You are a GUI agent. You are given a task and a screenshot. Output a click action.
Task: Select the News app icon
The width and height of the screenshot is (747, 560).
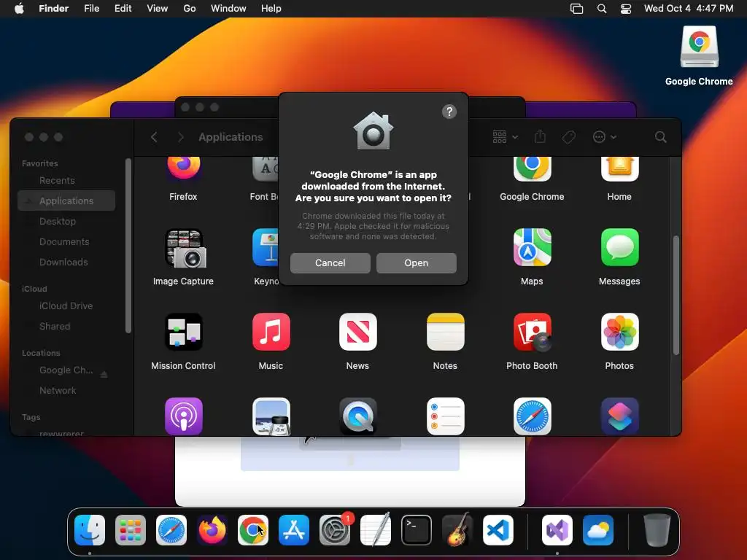coord(357,332)
